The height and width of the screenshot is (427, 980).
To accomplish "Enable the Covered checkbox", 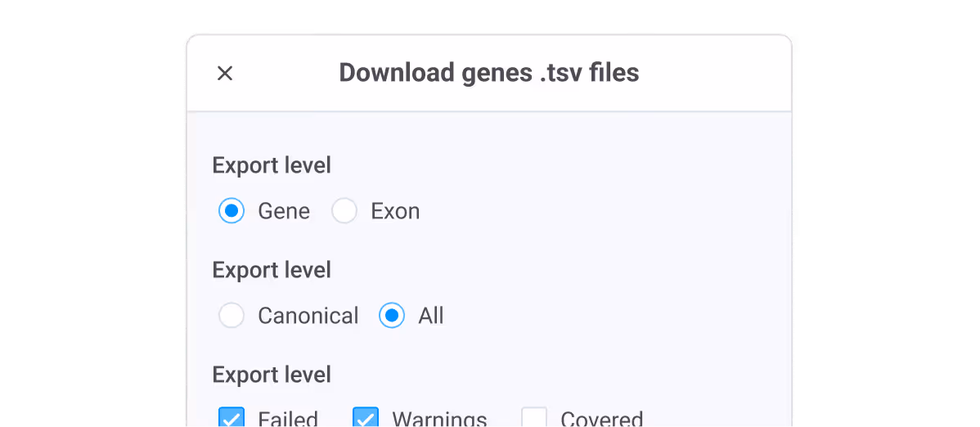I will coord(534,417).
